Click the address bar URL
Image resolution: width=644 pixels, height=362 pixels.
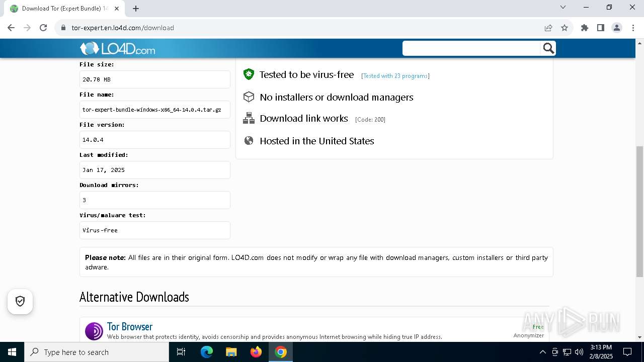coord(123,28)
